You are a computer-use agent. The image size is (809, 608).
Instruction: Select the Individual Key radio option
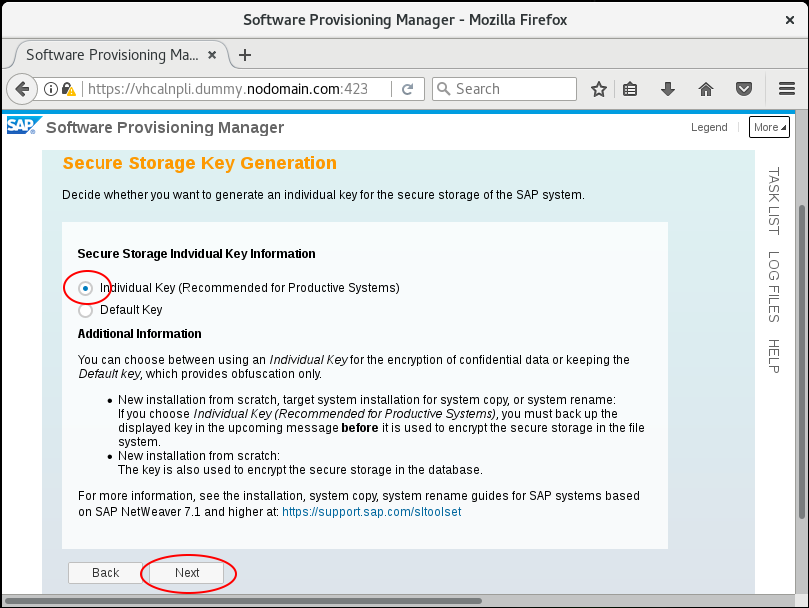pyautogui.click(x=86, y=288)
